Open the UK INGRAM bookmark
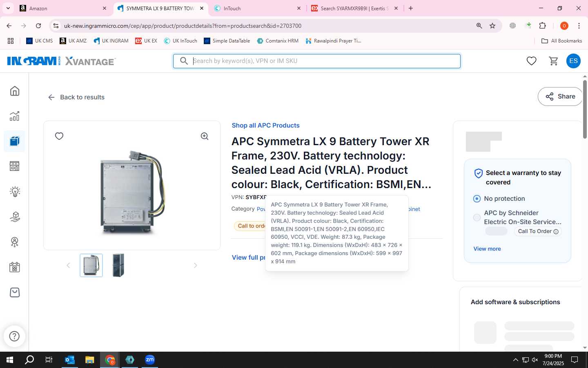 [111, 41]
